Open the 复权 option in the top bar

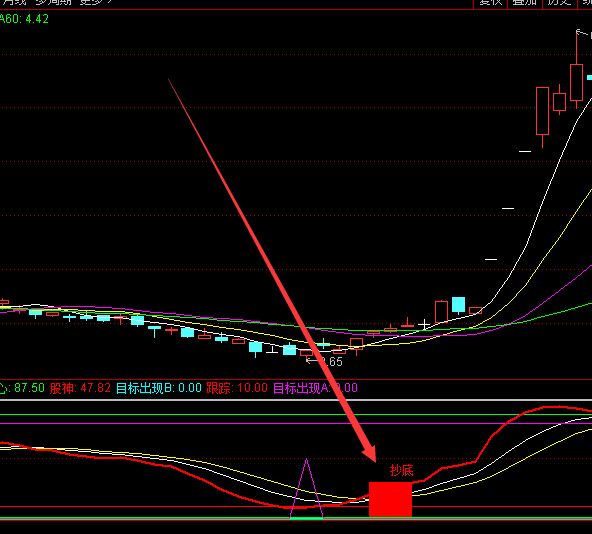click(x=490, y=2)
